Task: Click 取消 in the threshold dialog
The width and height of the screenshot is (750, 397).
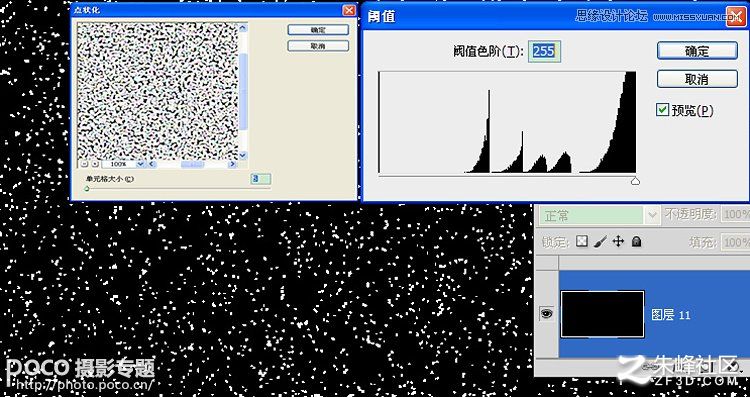Action: (x=697, y=79)
